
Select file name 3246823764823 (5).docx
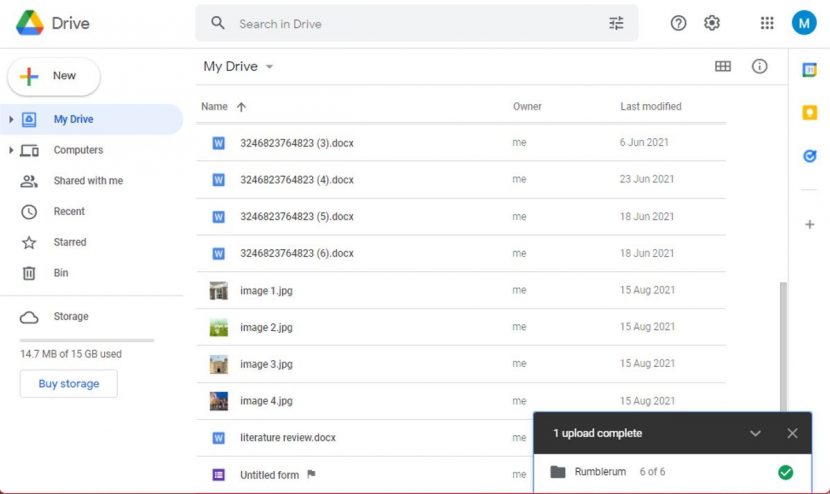tap(296, 217)
